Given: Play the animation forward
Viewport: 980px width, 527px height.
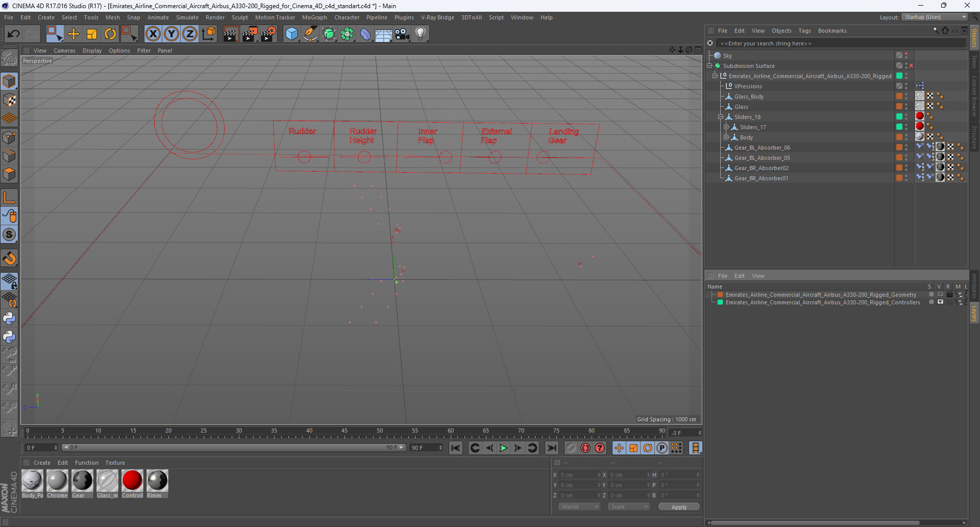Looking at the screenshot, I should point(503,448).
